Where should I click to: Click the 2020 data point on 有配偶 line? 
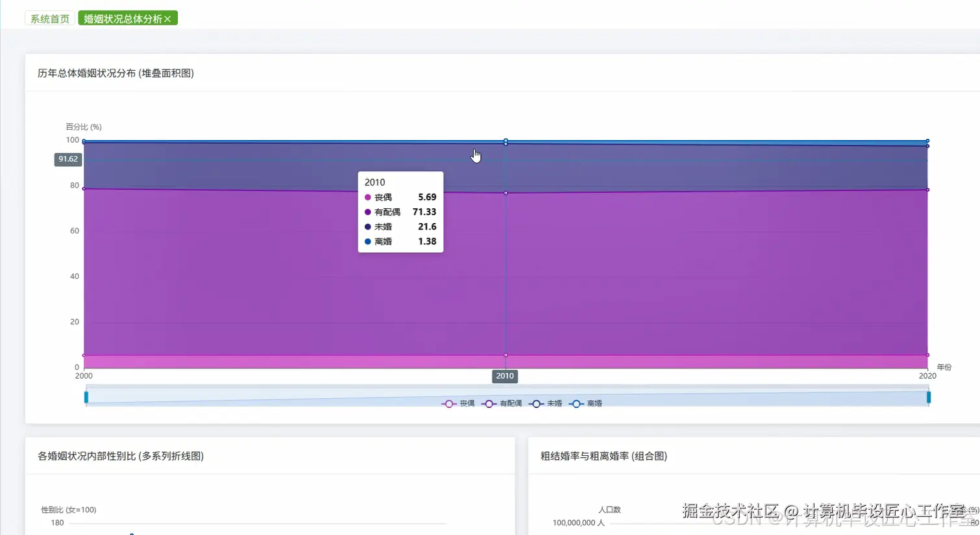[x=927, y=189]
